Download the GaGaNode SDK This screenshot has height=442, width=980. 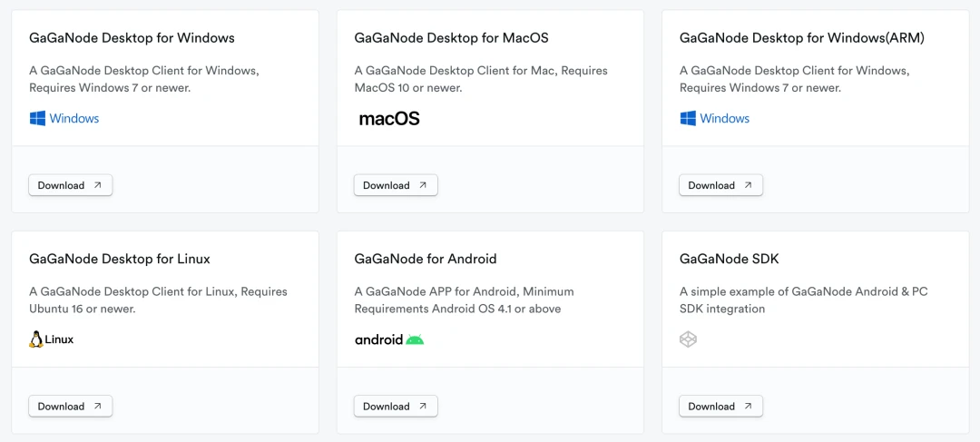721,407
